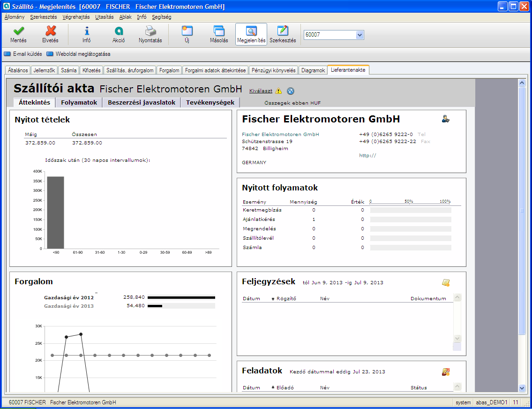Viewport: 532px width, 409px height.
Task: Click the Szállítólevél row label
Action: point(258,238)
